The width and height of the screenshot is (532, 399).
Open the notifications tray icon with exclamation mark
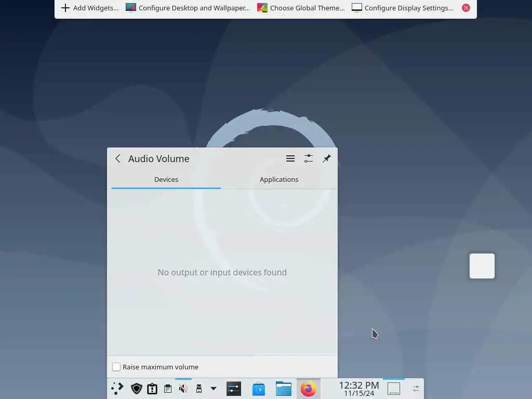click(x=152, y=389)
